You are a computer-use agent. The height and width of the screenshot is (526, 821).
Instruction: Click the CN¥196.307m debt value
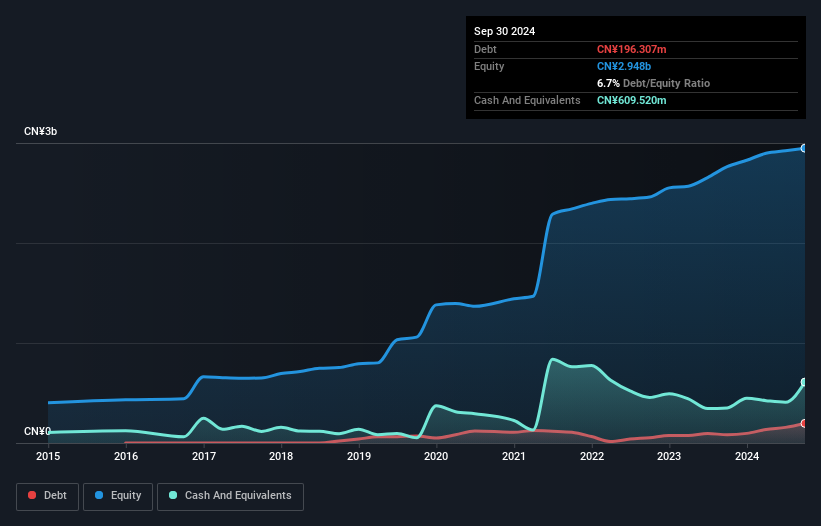[x=631, y=49]
